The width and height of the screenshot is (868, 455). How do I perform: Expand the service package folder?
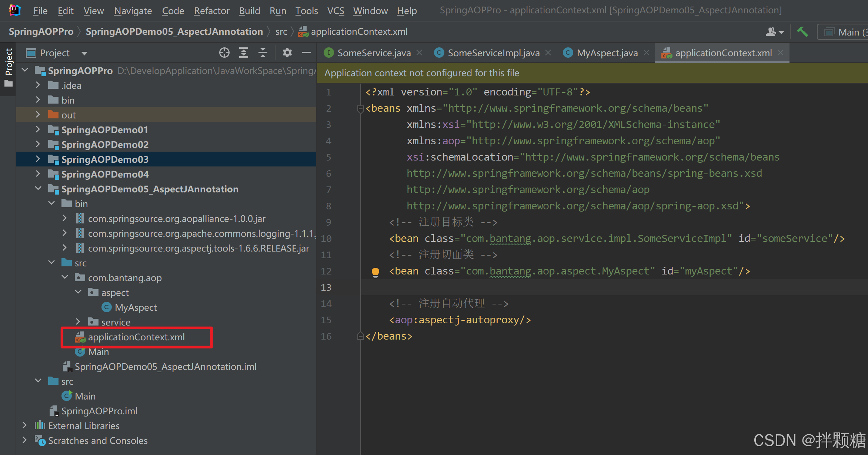pos(78,322)
